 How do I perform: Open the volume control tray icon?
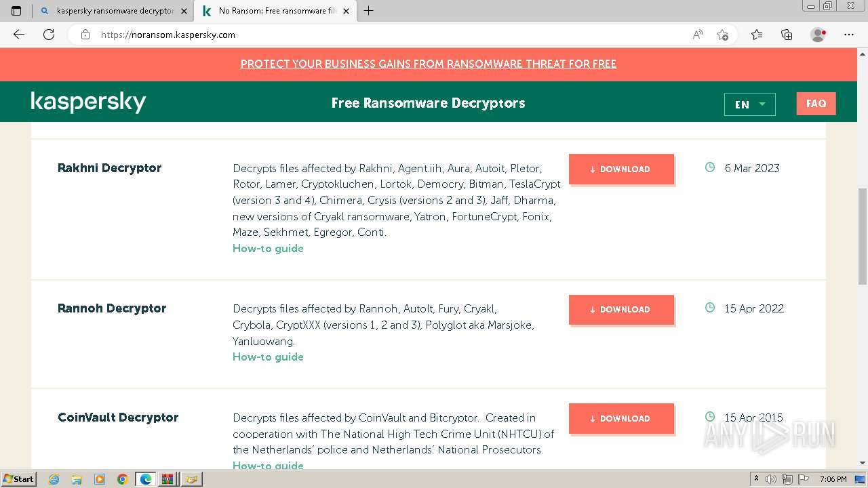coord(770,479)
